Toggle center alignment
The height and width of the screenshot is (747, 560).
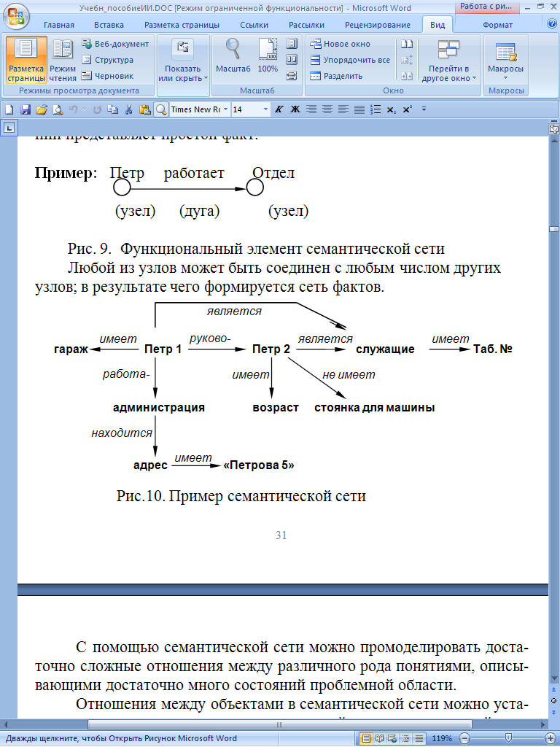(327, 109)
